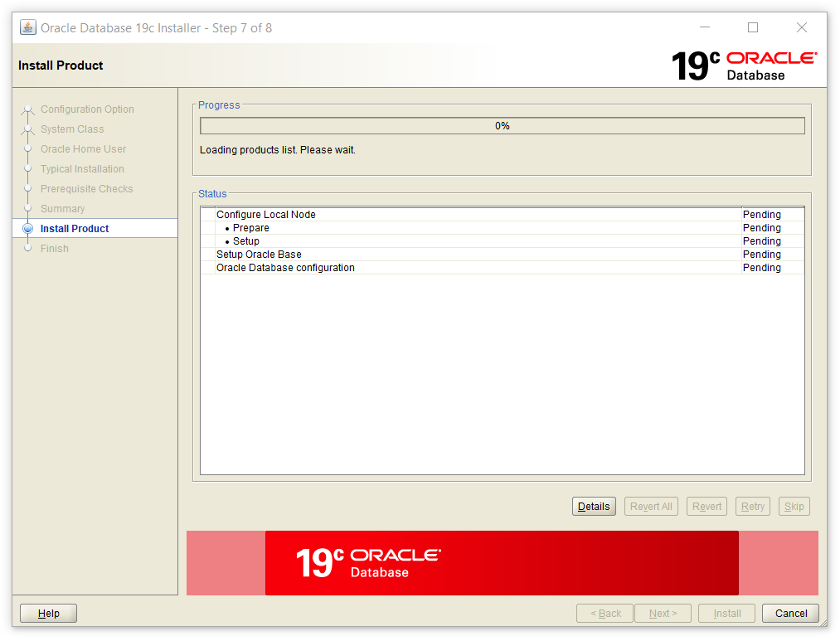Maximize the installer window

(x=753, y=27)
